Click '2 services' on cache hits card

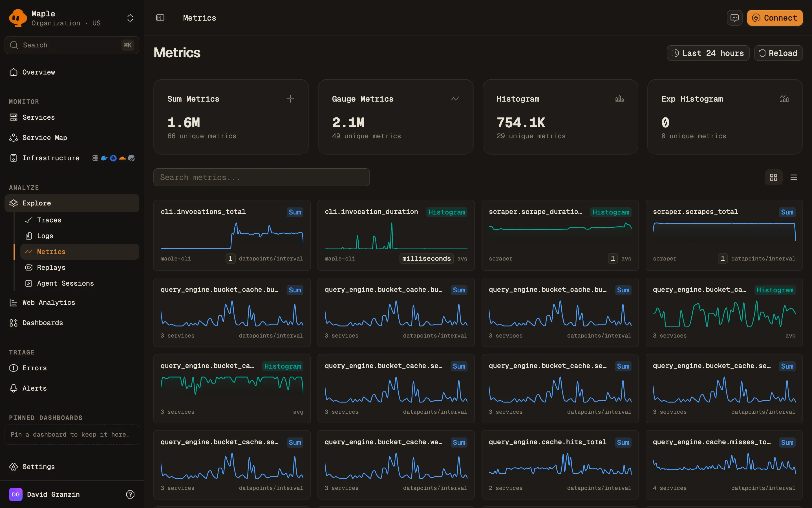tap(506, 488)
